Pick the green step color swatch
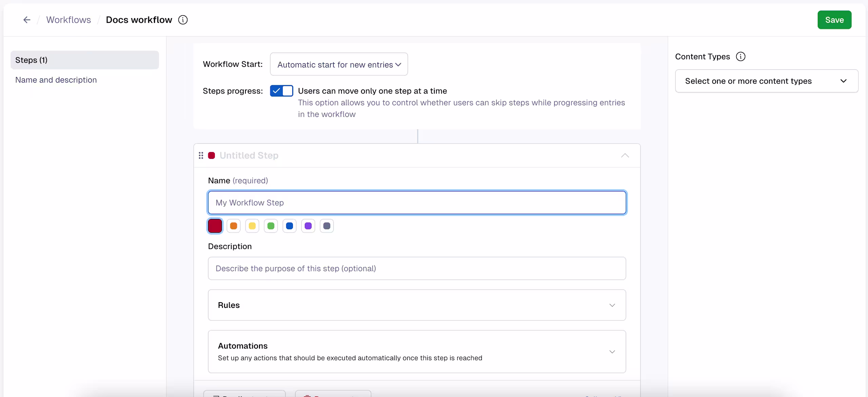Image resolution: width=868 pixels, height=397 pixels. [x=271, y=226]
